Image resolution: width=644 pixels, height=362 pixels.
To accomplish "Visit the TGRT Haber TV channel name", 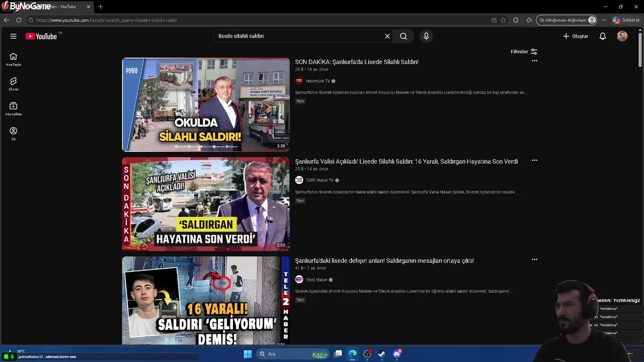I will pos(319,180).
